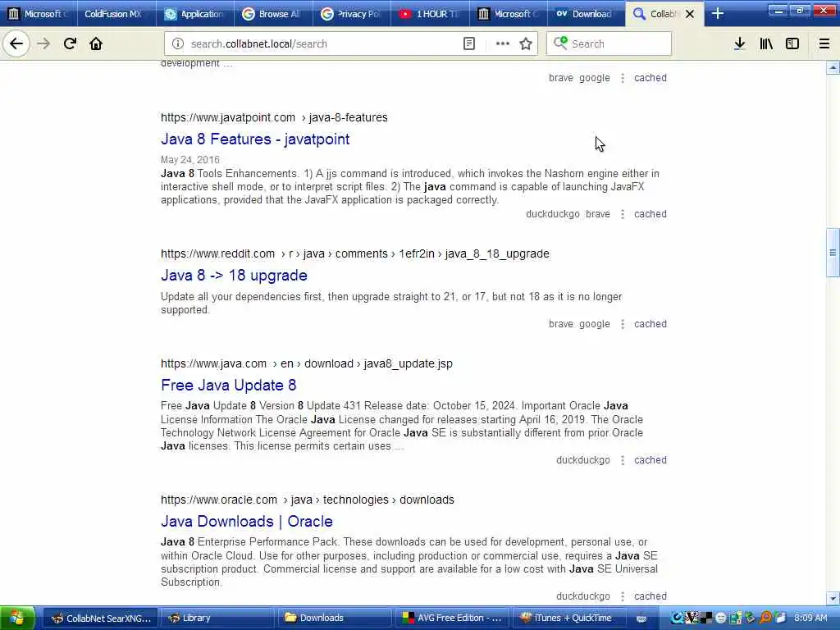Open cached copy of javatpoint result
Image resolution: width=840 pixels, height=630 pixels.
651,214
